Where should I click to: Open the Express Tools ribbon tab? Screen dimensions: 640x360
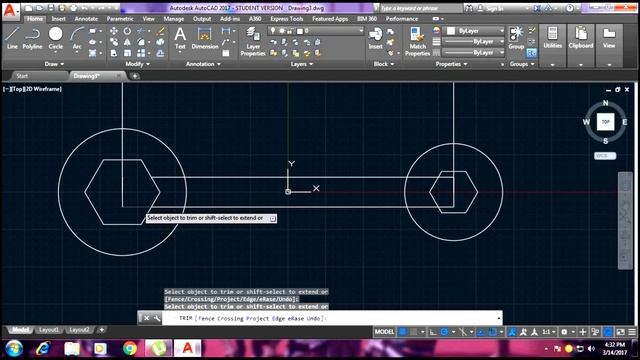[287, 19]
